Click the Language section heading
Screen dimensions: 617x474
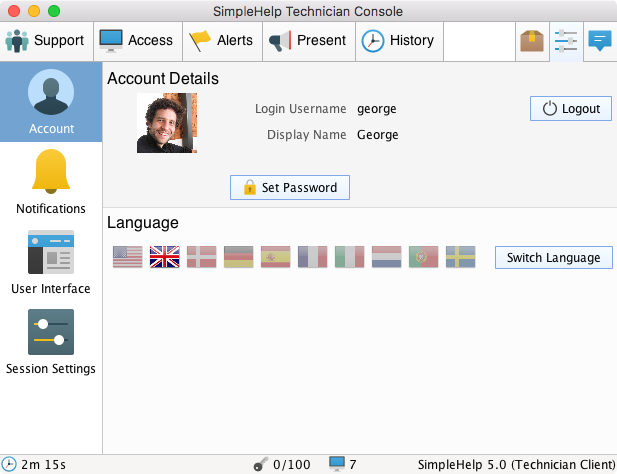click(x=143, y=223)
